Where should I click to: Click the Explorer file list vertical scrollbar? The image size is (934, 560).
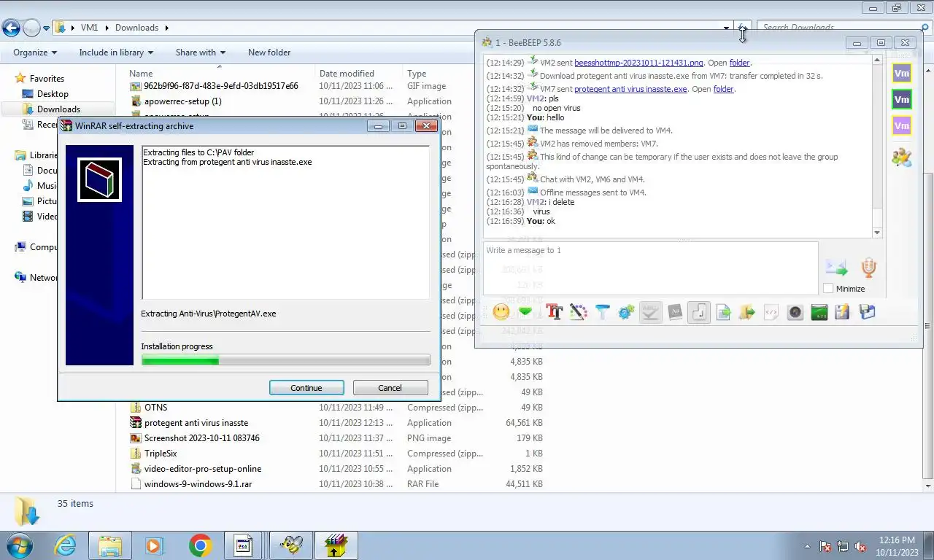tap(928, 277)
